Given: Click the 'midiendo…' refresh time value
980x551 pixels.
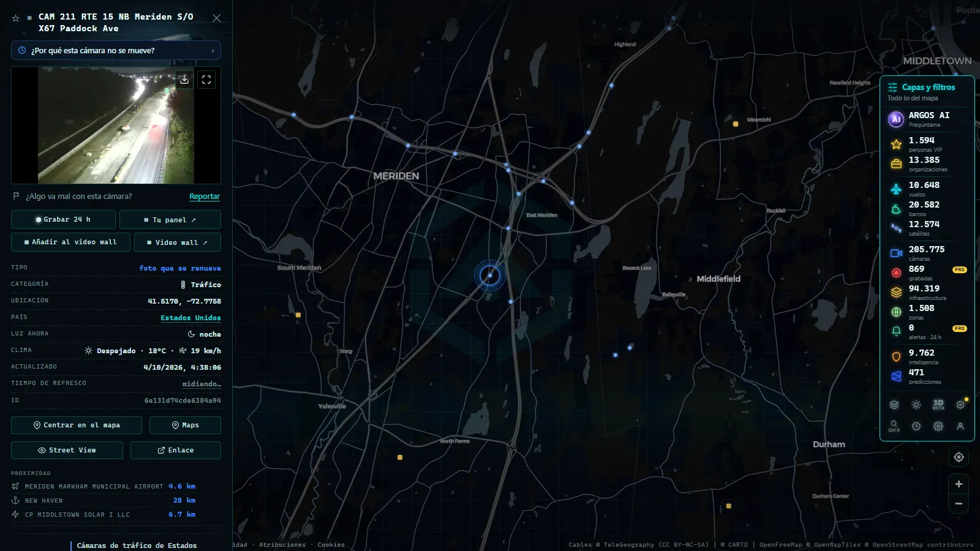Looking at the screenshot, I should coord(202,384).
